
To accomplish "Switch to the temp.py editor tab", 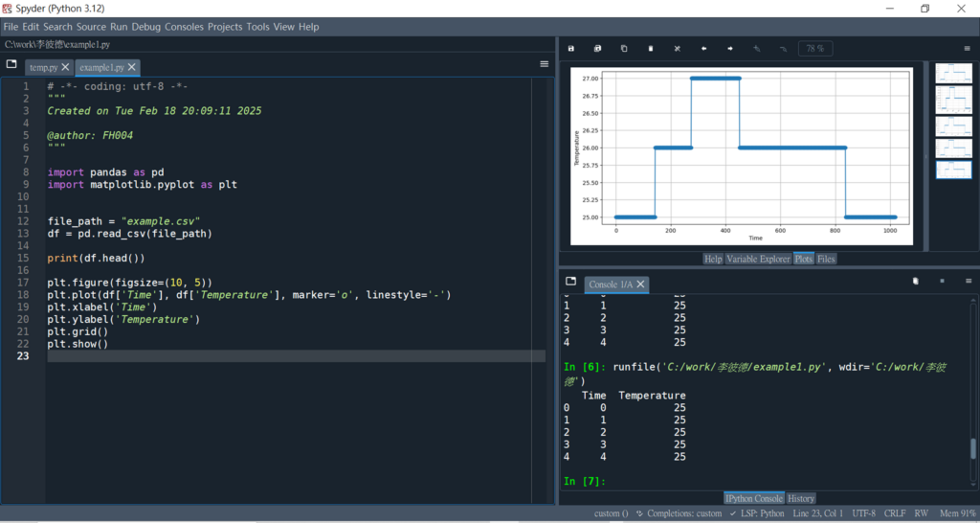I will (x=42, y=68).
